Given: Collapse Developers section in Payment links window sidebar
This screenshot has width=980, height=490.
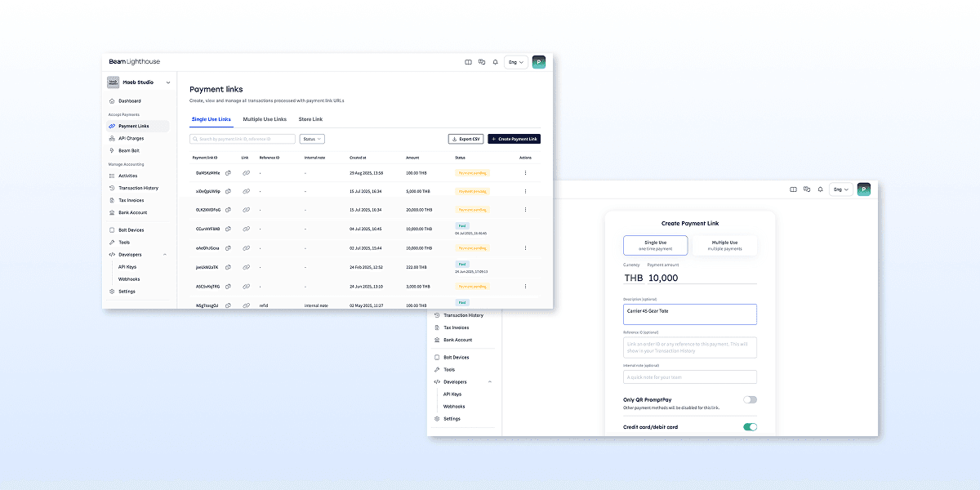Looking at the screenshot, I should click(x=165, y=255).
